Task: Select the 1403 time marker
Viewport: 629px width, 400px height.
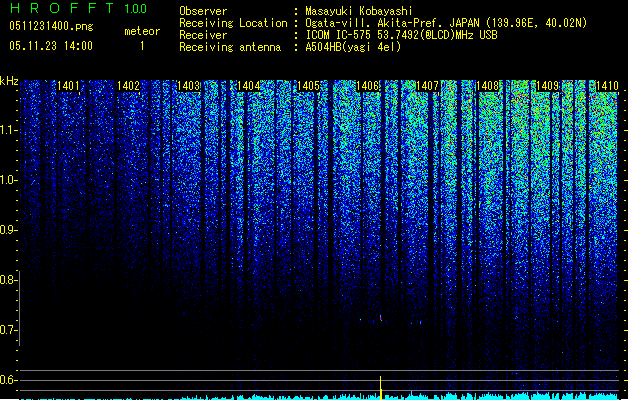Action: 188,86
